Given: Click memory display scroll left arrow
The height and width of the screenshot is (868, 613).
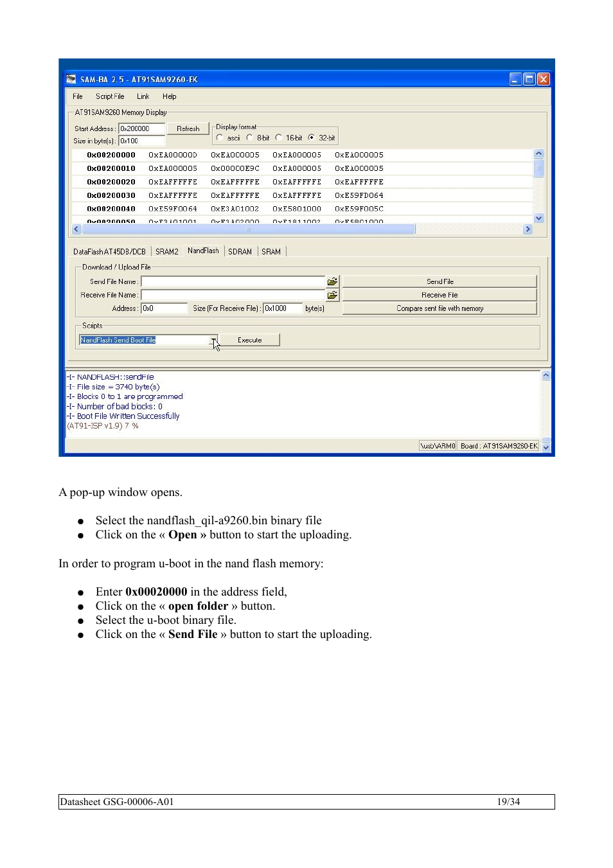Looking at the screenshot, I should point(76,229).
